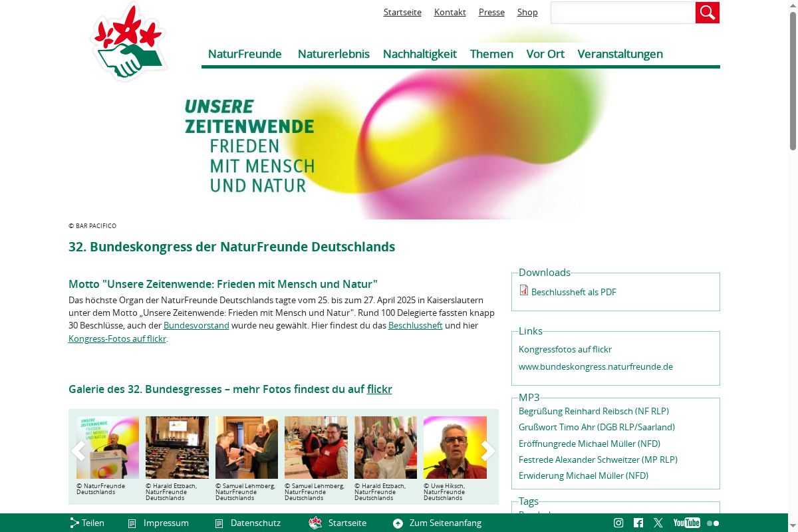Click the Teilen share icon

click(x=74, y=523)
